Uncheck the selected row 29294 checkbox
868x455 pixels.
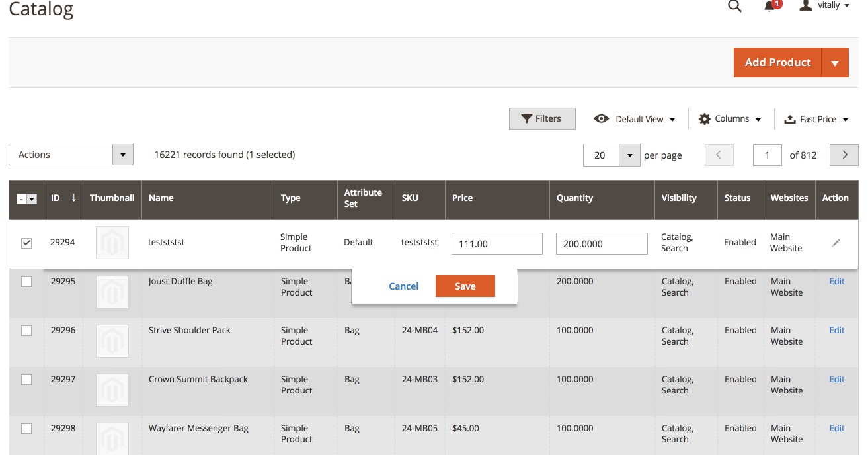tap(26, 243)
